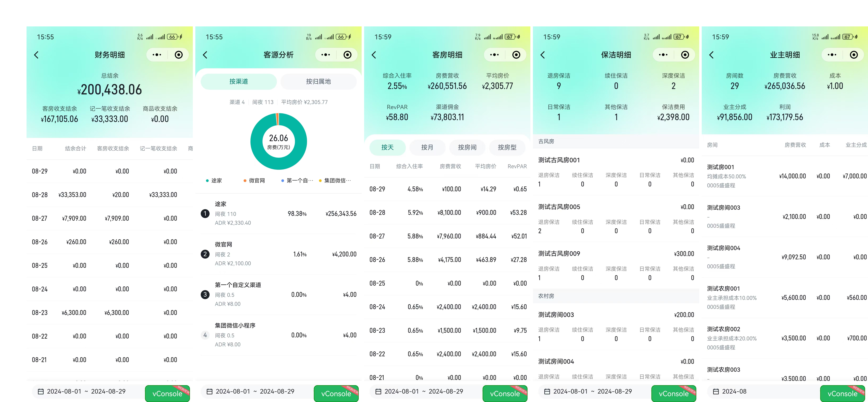Select 08-28 row with 5.92% occupancy

click(x=447, y=212)
